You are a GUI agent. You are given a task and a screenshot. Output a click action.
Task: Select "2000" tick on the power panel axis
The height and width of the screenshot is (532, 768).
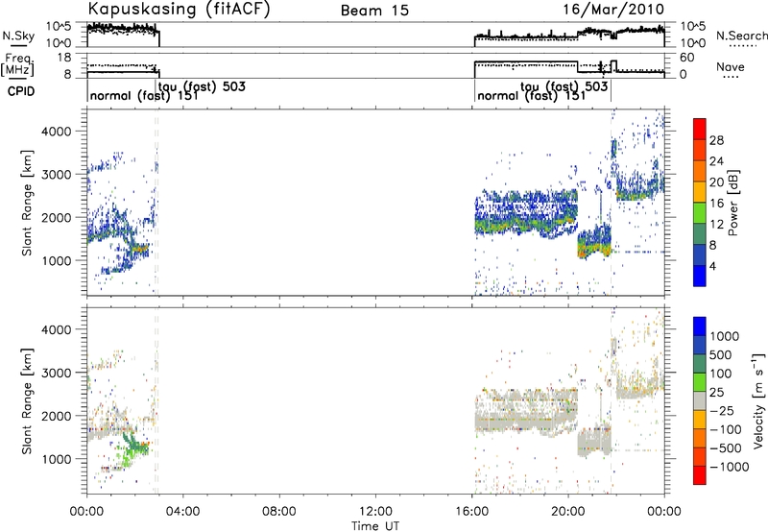(x=57, y=217)
